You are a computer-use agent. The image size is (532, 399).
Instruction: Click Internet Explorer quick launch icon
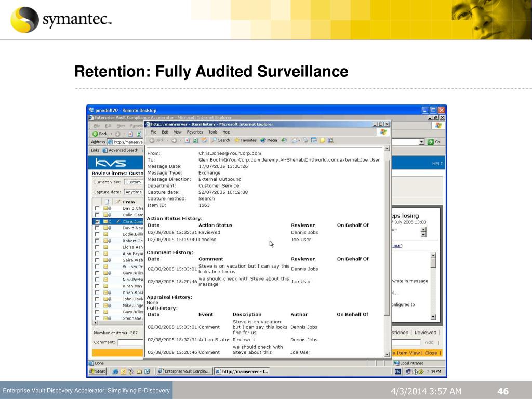[115, 371]
